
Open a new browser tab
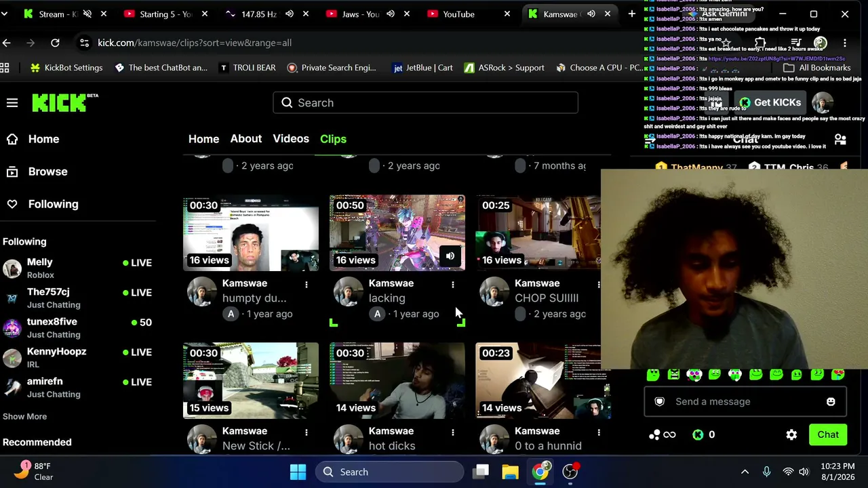pos(631,14)
